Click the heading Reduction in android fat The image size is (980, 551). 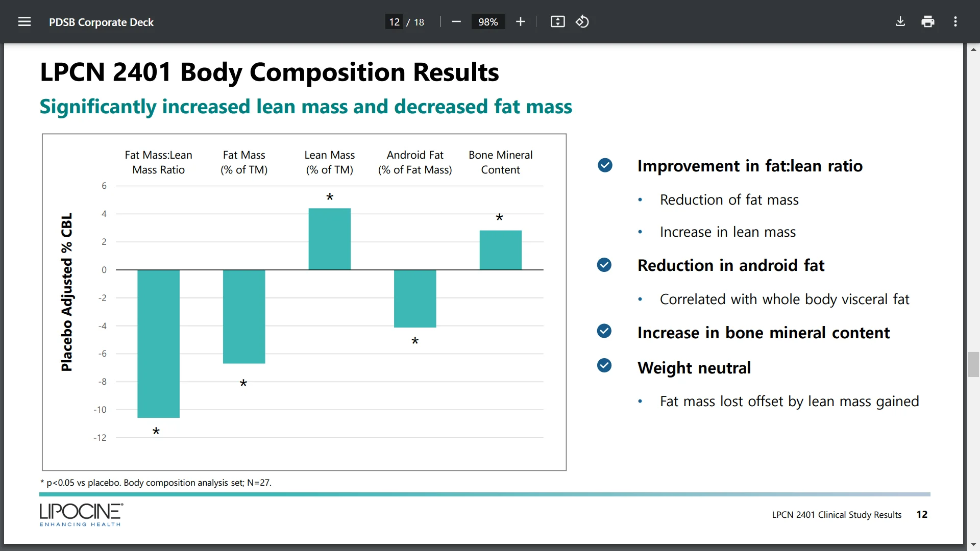pyautogui.click(x=731, y=266)
